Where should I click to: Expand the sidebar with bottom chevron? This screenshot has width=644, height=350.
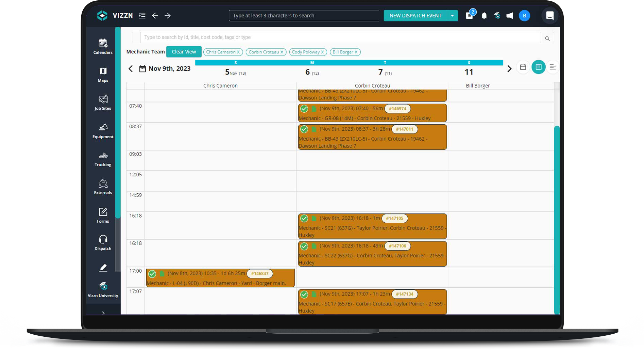pos(103,312)
